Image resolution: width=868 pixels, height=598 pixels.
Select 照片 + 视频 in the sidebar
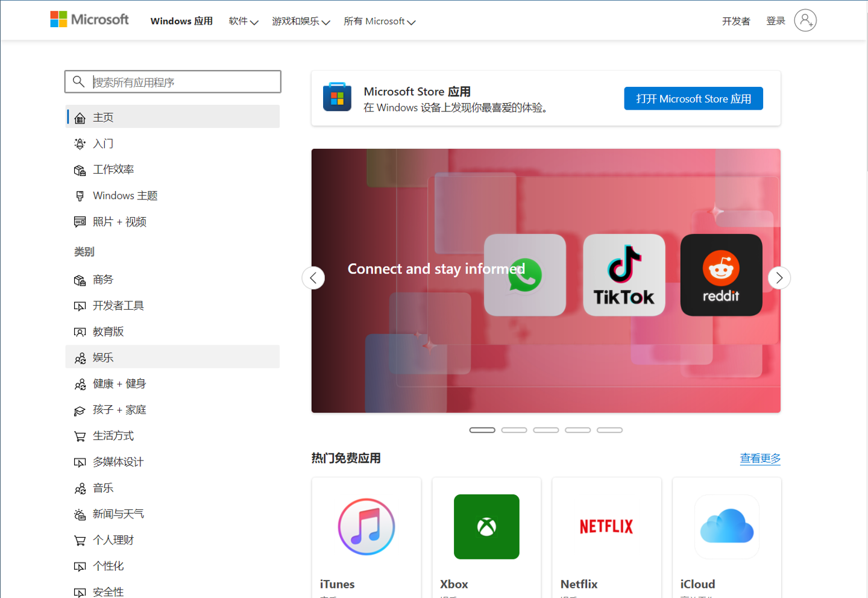coord(119,221)
